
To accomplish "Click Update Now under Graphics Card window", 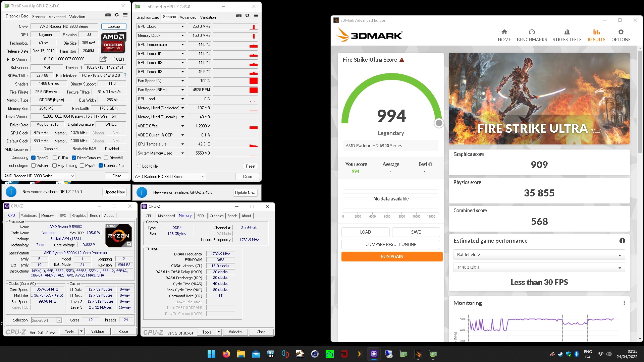I will pos(114,192).
